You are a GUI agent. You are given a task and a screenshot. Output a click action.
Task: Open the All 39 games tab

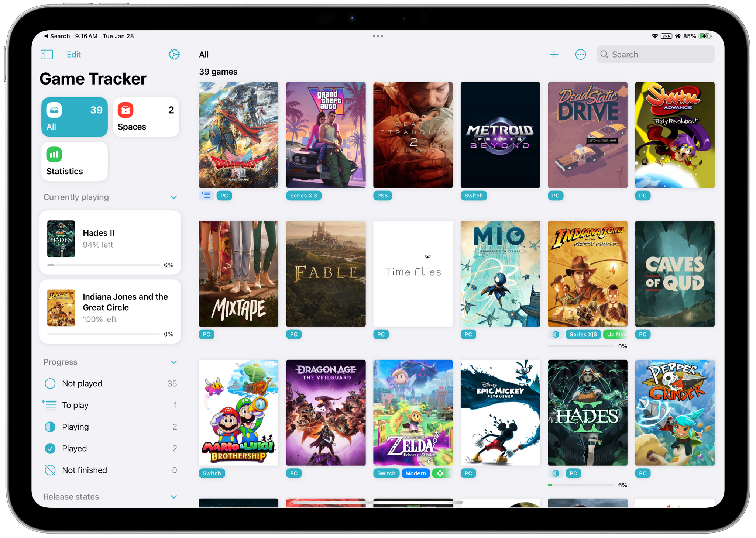coord(75,117)
